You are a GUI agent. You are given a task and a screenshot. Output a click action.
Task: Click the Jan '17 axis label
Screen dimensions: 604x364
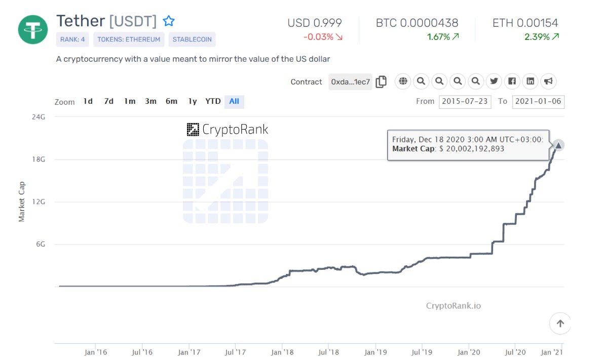point(189,352)
